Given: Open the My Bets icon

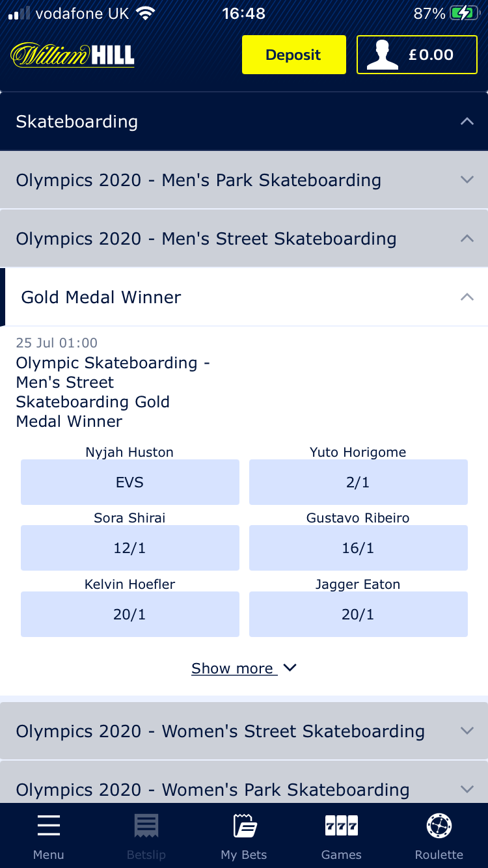Looking at the screenshot, I should click(244, 826).
